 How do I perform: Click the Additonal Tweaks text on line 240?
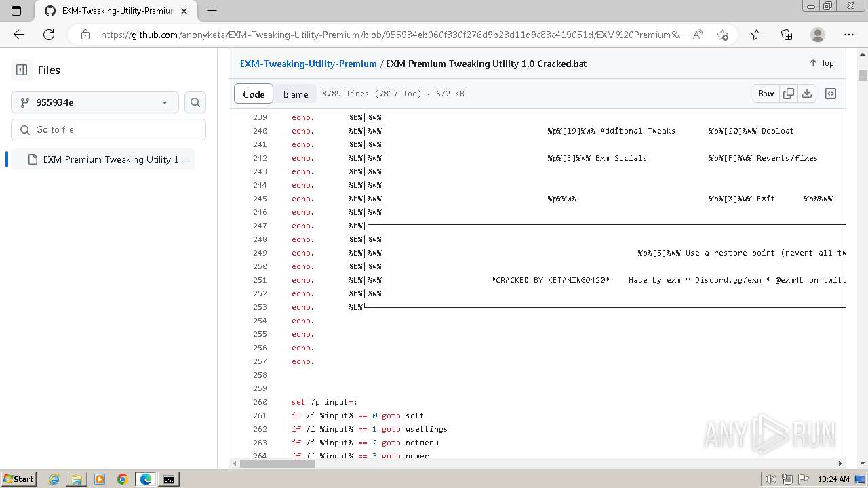(637, 131)
